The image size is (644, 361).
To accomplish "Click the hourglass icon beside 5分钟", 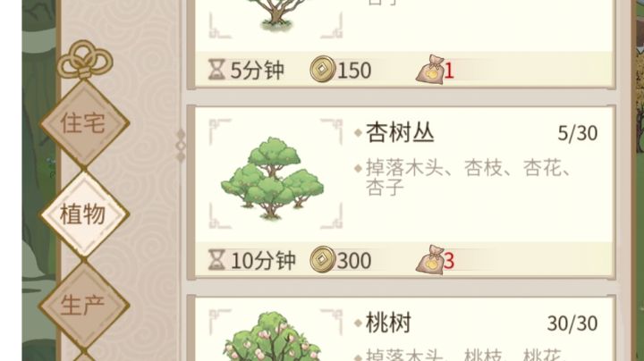I will pos(216,70).
